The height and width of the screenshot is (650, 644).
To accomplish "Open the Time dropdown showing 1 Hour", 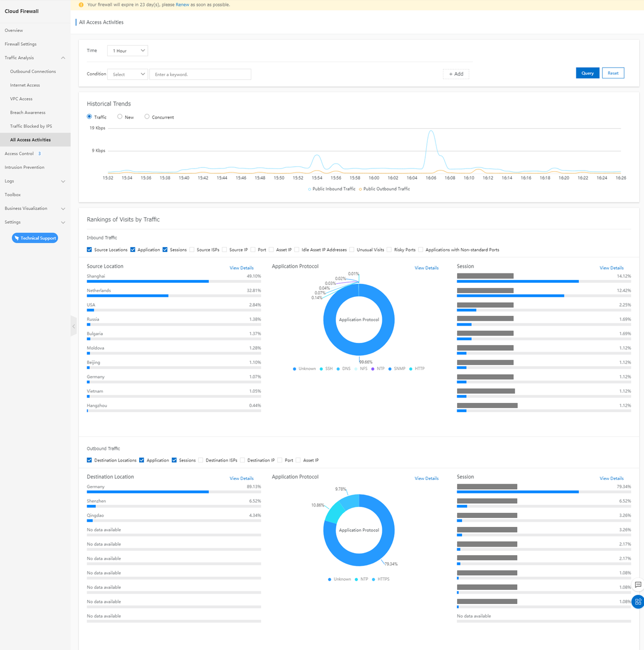I will [x=127, y=51].
